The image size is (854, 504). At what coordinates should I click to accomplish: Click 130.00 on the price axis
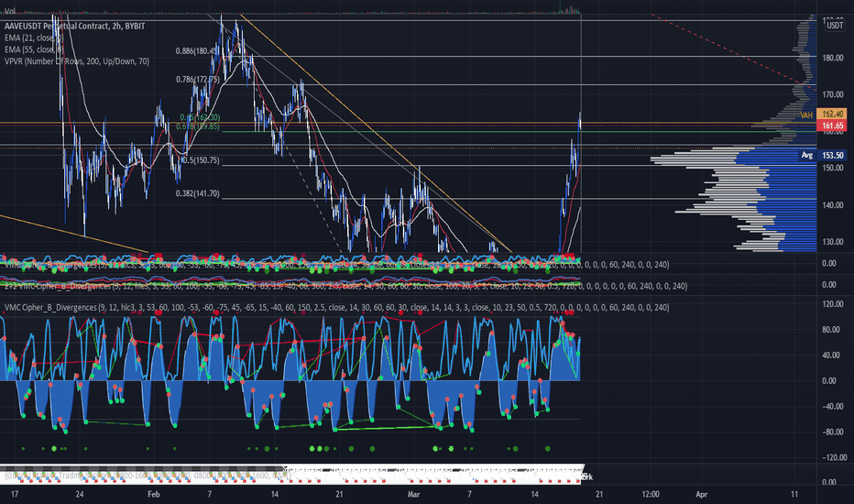point(833,242)
